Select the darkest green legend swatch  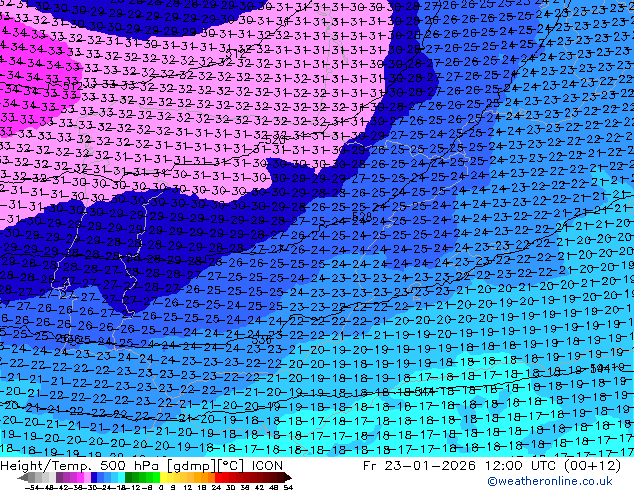click(129, 477)
